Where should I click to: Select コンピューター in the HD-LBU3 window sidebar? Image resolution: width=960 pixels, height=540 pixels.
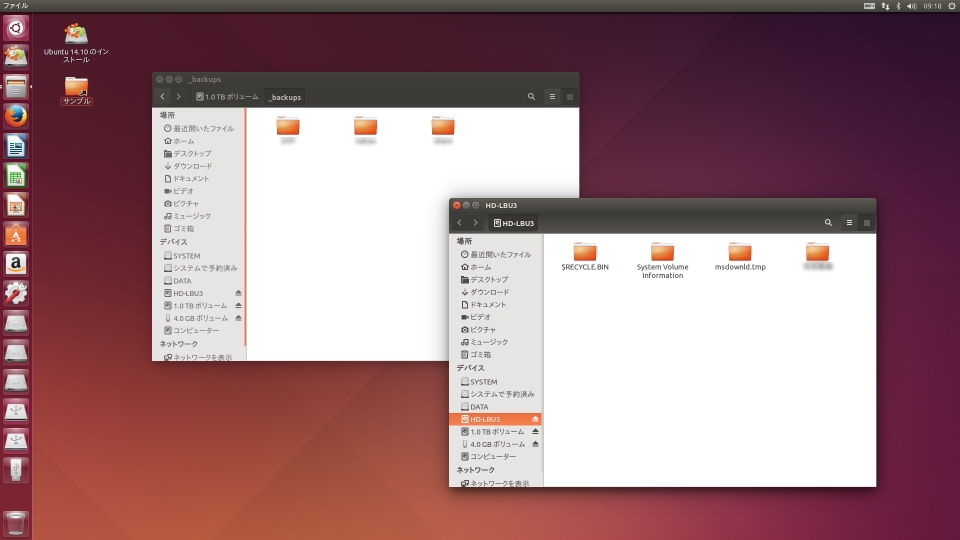(496, 457)
